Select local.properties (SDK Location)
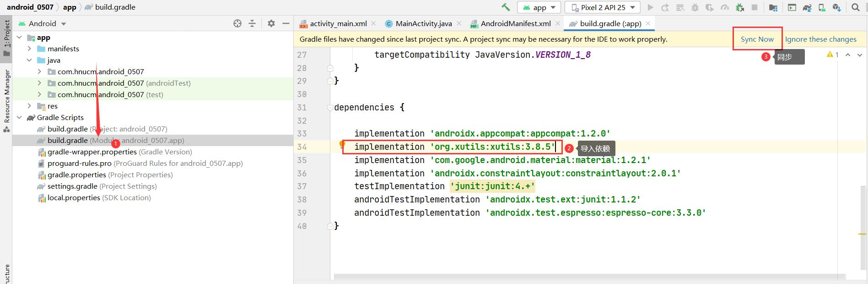 (x=153, y=197)
